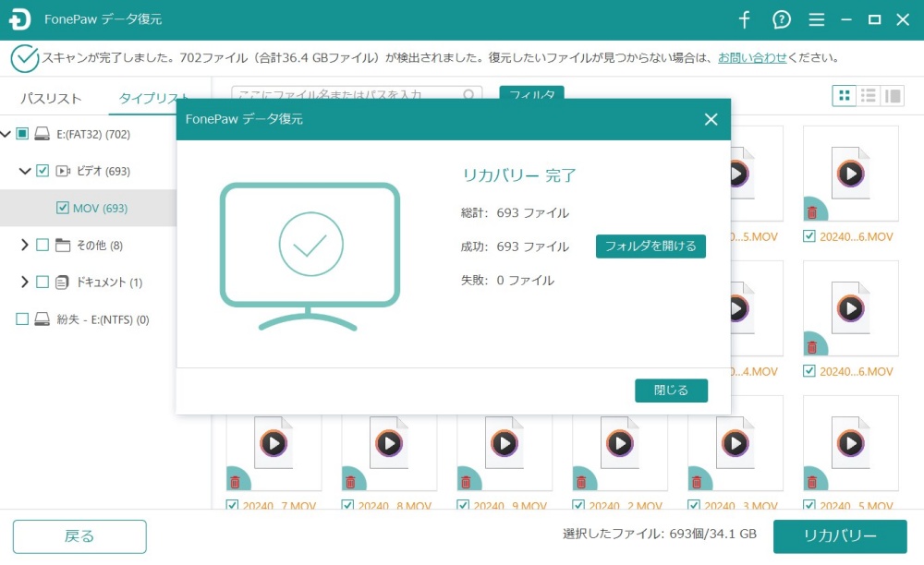Click the 20240...5.MOV thumbnail in bottom row
Screen dimensions: 924x565
pyautogui.click(x=850, y=442)
